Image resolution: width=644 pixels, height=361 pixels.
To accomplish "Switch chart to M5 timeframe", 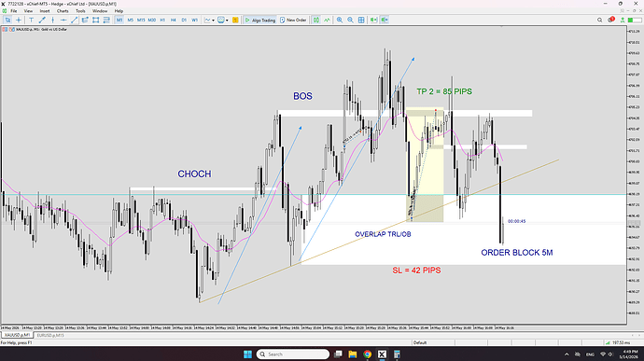I will tap(130, 20).
